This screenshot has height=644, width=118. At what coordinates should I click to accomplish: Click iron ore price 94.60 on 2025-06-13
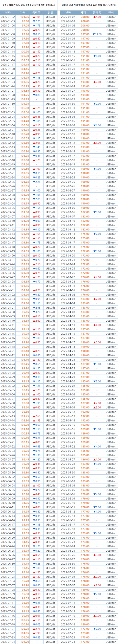click(x=25, y=516)
